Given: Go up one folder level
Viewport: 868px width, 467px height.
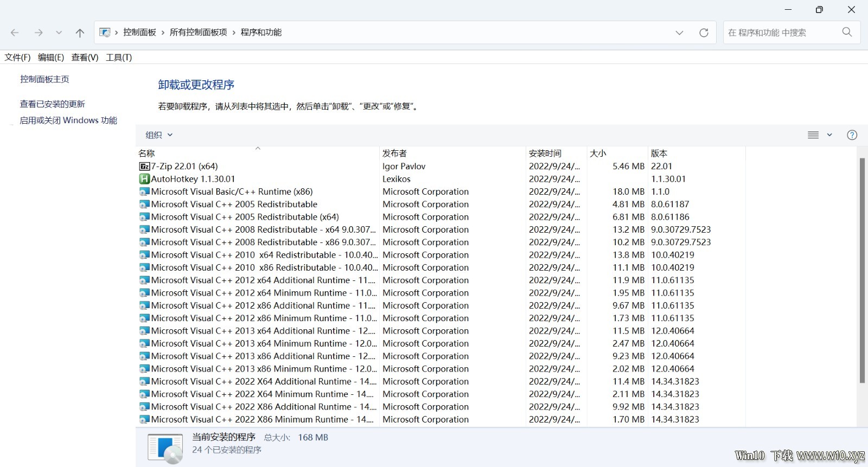Looking at the screenshot, I should 80,33.
